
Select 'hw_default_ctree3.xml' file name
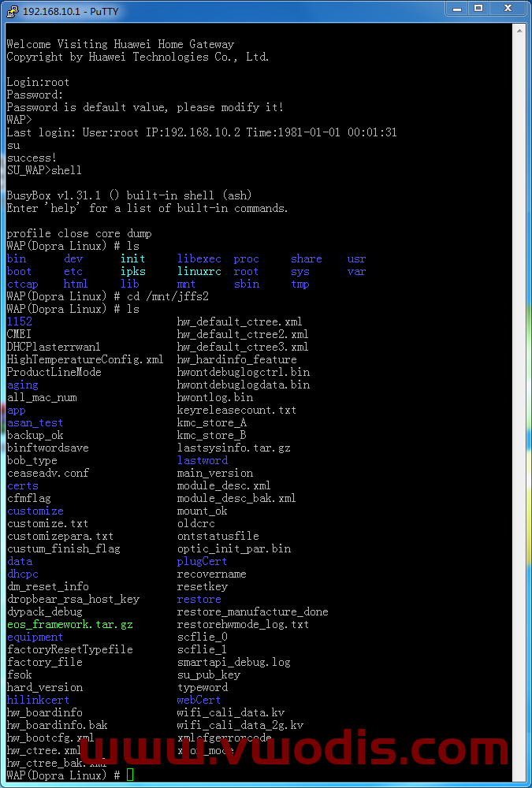(x=243, y=347)
